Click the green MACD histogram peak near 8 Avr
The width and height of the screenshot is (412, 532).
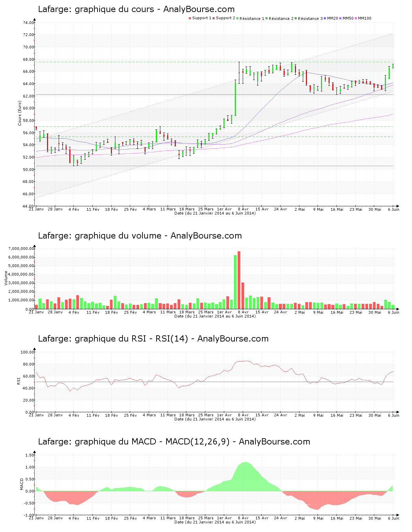[245, 476]
